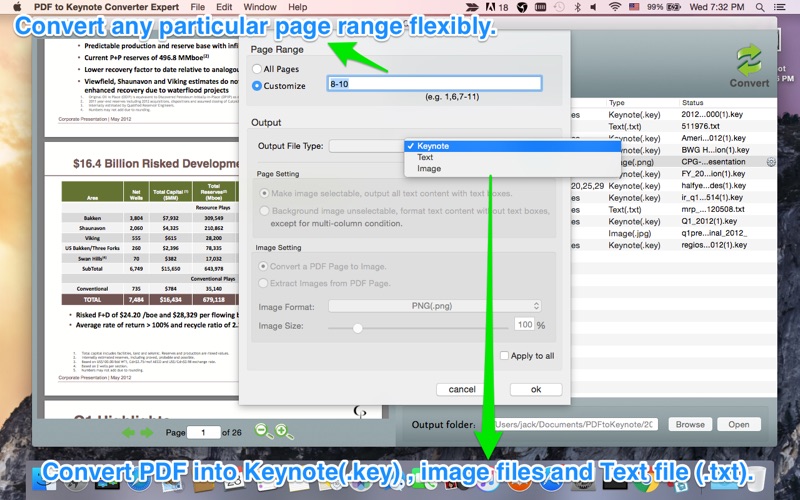Choose Keynote in the output type list
Viewport: 800px width, 500px height.
(512, 146)
